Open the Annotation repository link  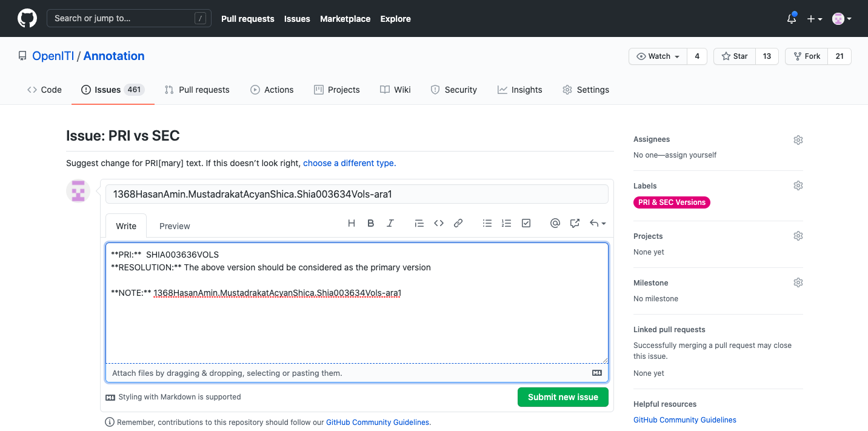[114, 56]
